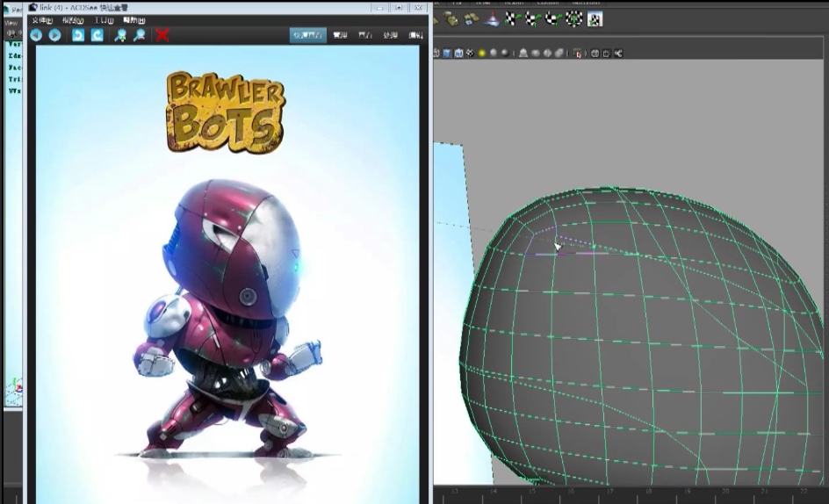Viewport: 829px width, 504px height.
Task: Go to previous image in ACDSee
Action: click(x=36, y=35)
